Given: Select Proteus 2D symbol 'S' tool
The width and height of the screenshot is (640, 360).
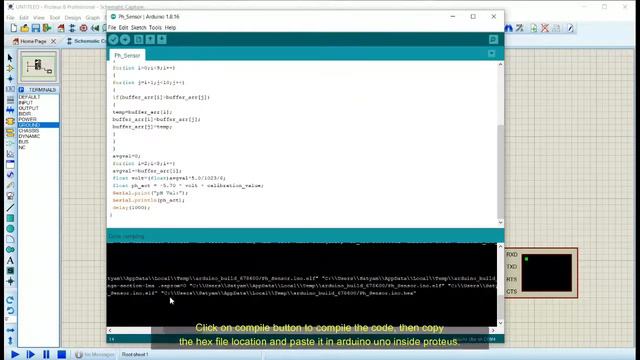Looking at the screenshot, I should 10,271.
